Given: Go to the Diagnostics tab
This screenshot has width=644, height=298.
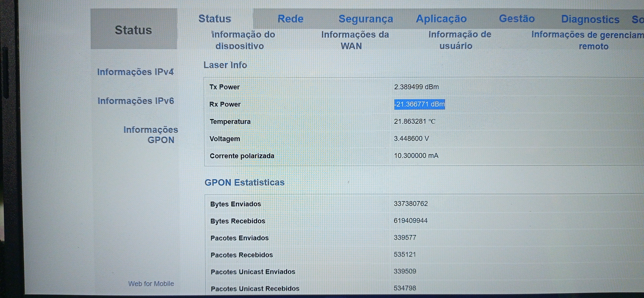Looking at the screenshot, I should click(x=590, y=20).
